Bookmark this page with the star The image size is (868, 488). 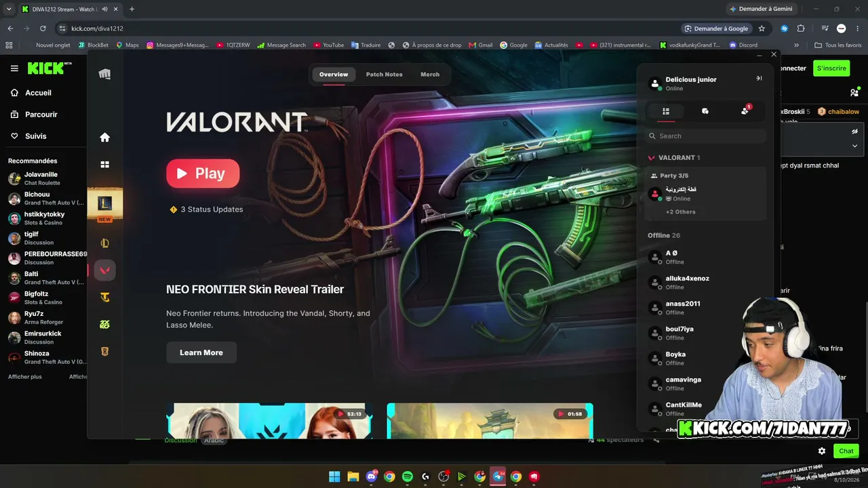(x=762, y=28)
